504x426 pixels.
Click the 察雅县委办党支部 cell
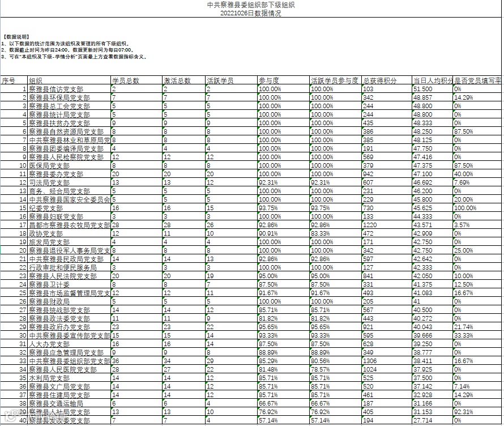coord(69,174)
